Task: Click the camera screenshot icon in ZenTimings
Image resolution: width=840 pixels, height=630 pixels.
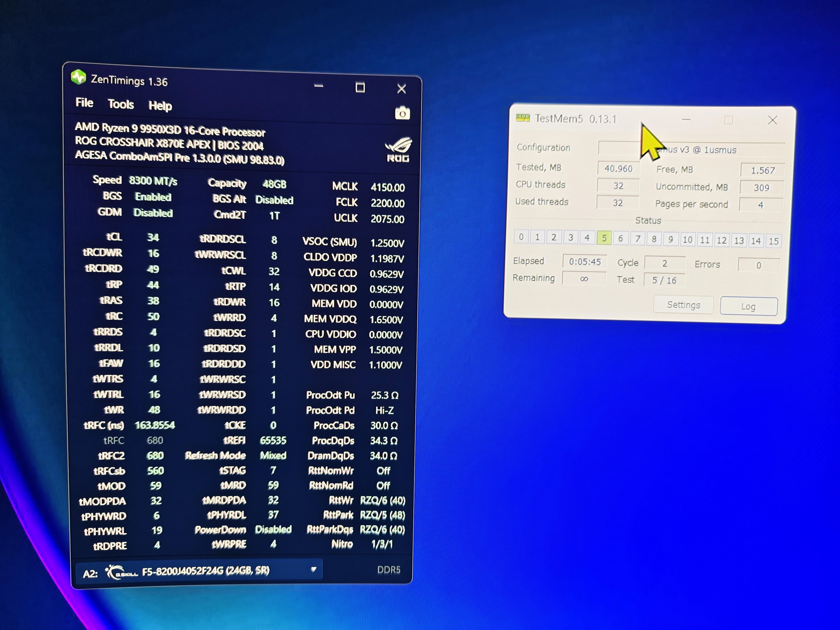Action: [x=402, y=113]
